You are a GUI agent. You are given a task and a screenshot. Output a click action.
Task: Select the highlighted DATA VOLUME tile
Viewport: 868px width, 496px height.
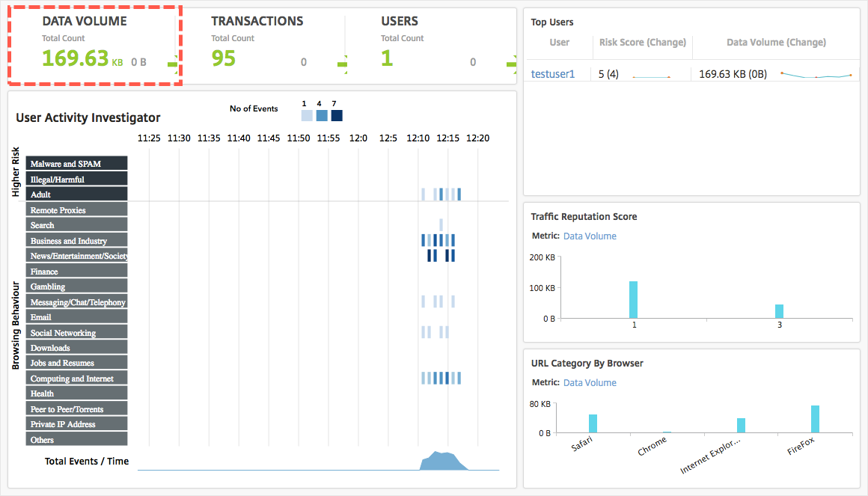click(x=95, y=46)
